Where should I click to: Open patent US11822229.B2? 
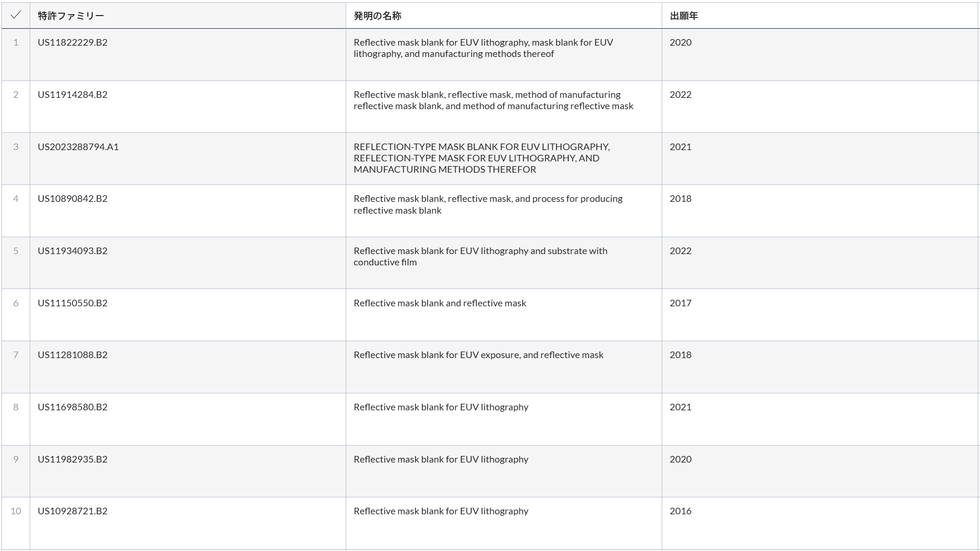pos(73,42)
